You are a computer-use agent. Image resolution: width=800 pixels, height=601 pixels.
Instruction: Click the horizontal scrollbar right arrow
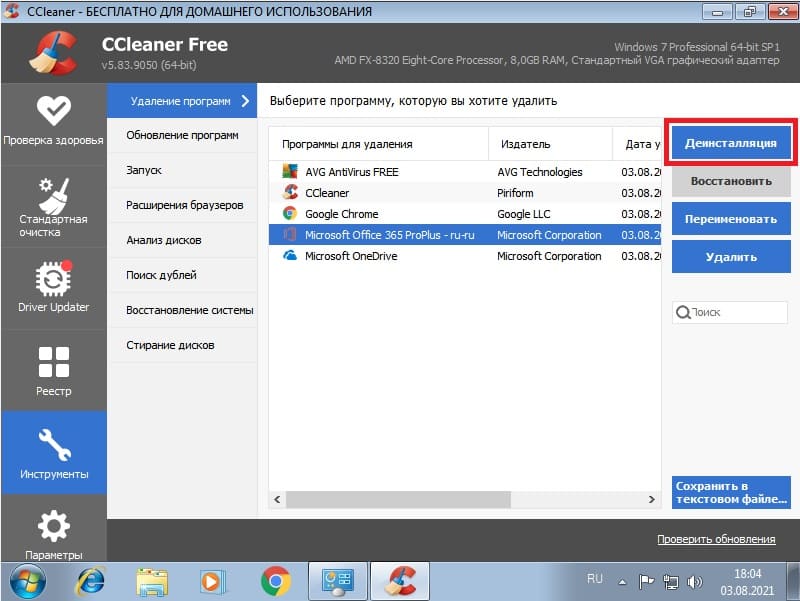[652, 499]
